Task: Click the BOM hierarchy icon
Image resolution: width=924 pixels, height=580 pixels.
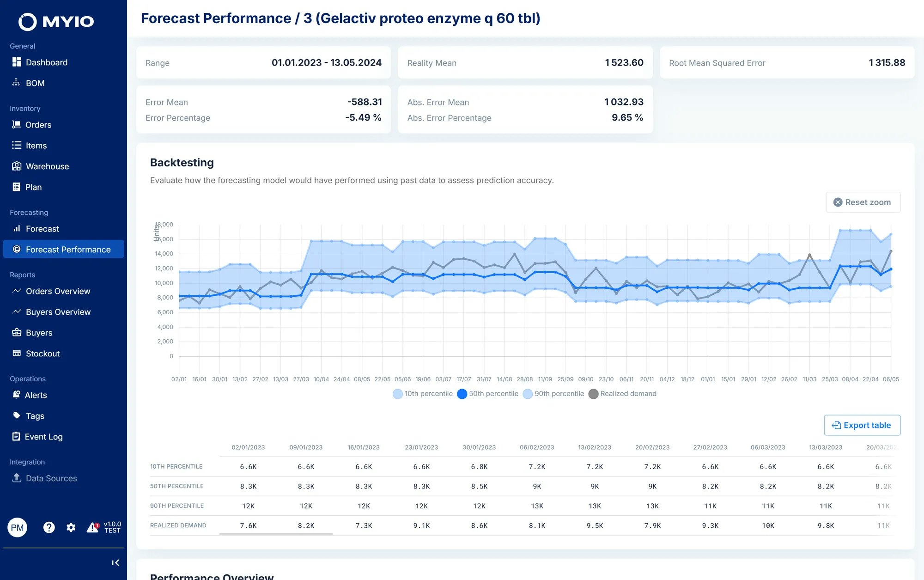Action: [16, 83]
